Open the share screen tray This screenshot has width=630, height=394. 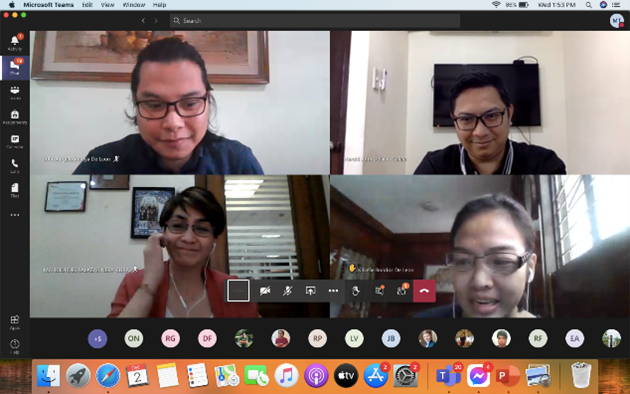(x=310, y=291)
